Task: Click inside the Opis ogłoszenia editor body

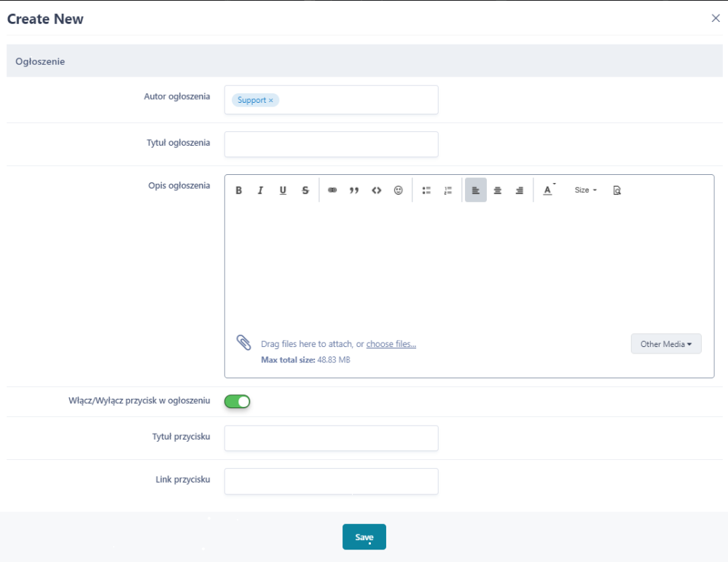Action: tap(469, 265)
